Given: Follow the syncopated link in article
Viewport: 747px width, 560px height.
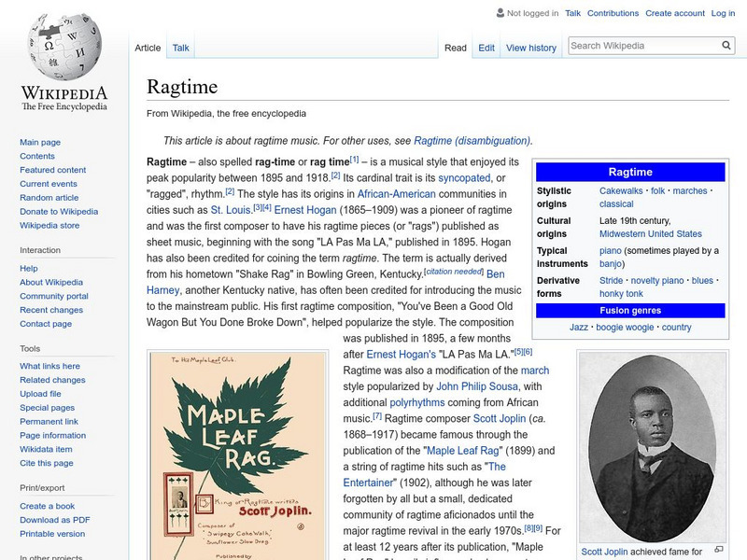Looking at the screenshot, I should 464,177.
